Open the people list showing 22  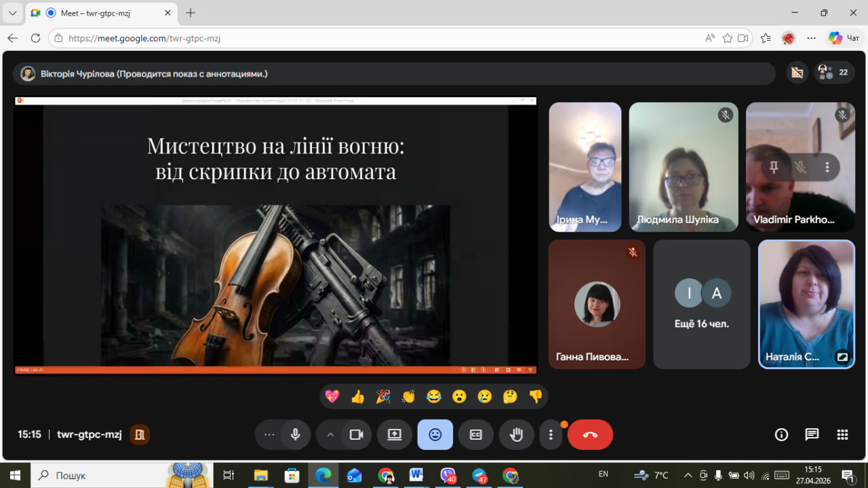(x=834, y=73)
